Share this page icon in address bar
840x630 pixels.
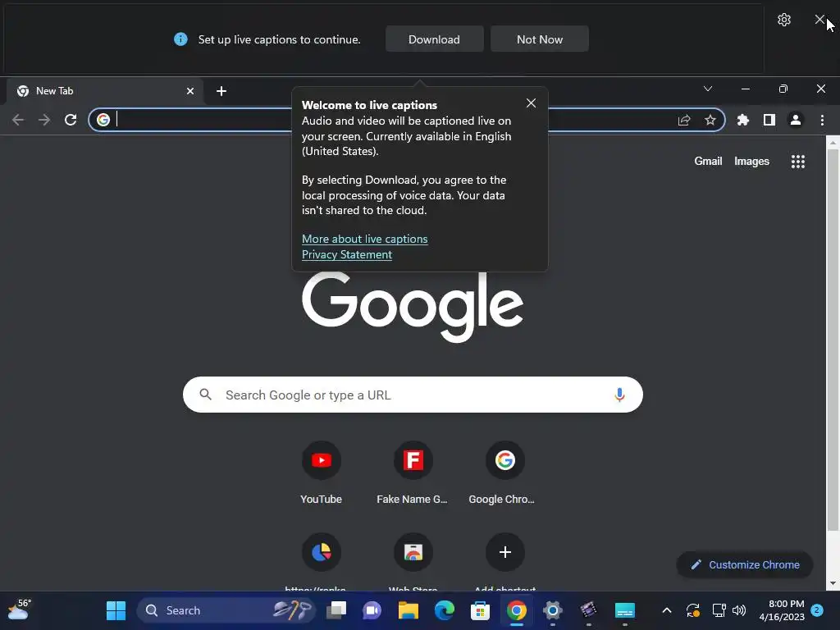pyautogui.click(x=684, y=120)
